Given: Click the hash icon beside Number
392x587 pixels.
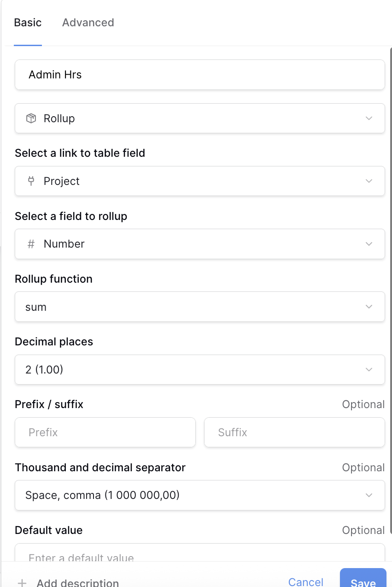Looking at the screenshot, I should tap(31, 244).
